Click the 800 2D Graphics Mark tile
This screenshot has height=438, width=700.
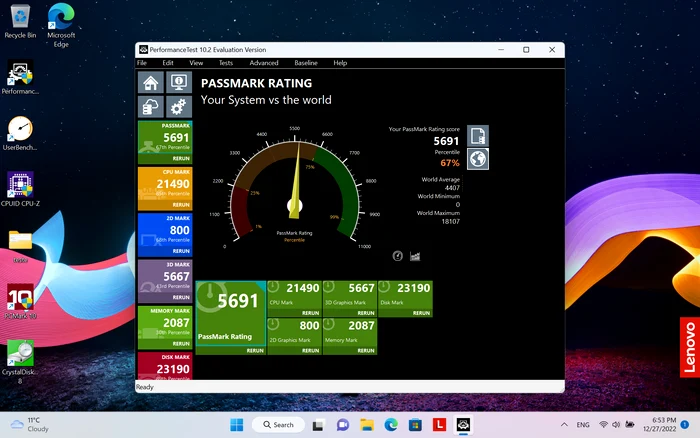click(x=295, y=336)
